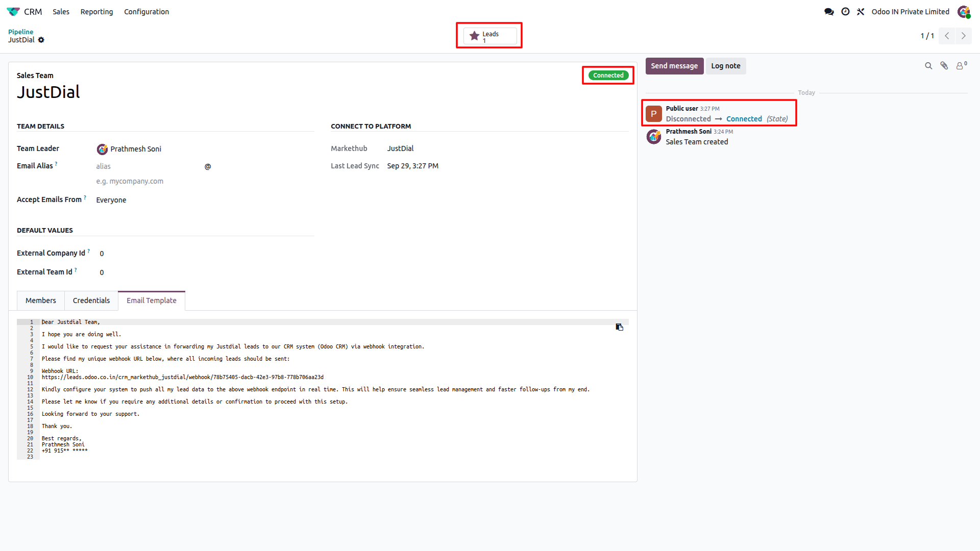The width and height of the screenshot is (980, 551).
Task: Click the webhook URL line in template
Action: click(182, 378)
